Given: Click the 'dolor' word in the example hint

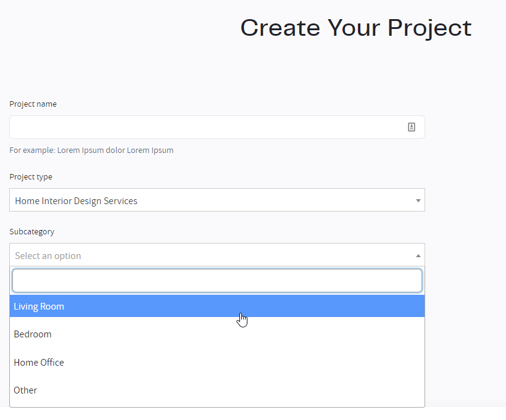Looking at the screenshot, I should coord(115,150).
